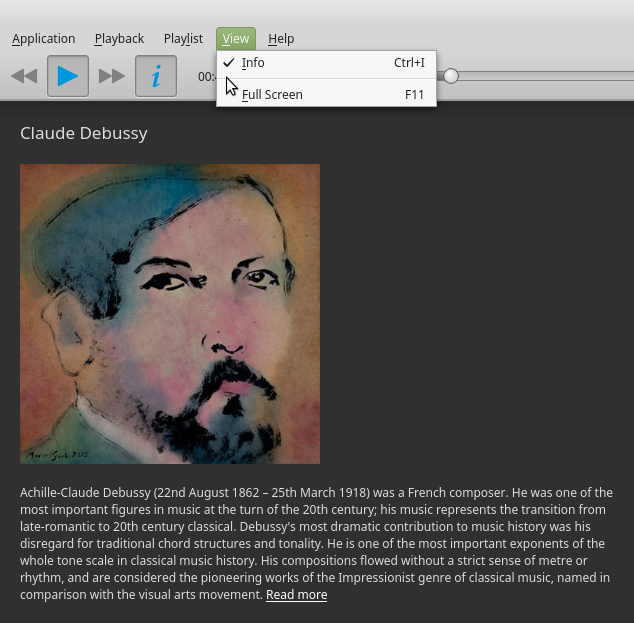Viewport: 634px width, 623px height.
Task: Open the Application menu
Action: pyautogui.click(x=44, y=39)
